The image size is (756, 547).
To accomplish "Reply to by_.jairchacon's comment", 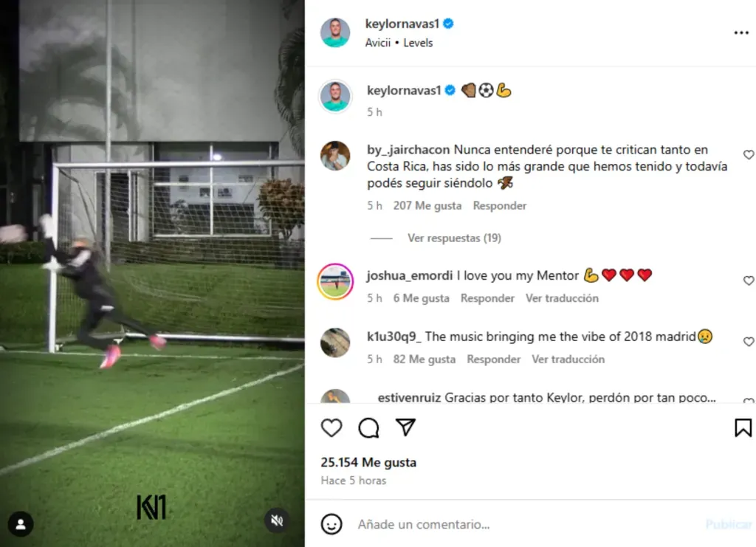I will coord(500,206).
